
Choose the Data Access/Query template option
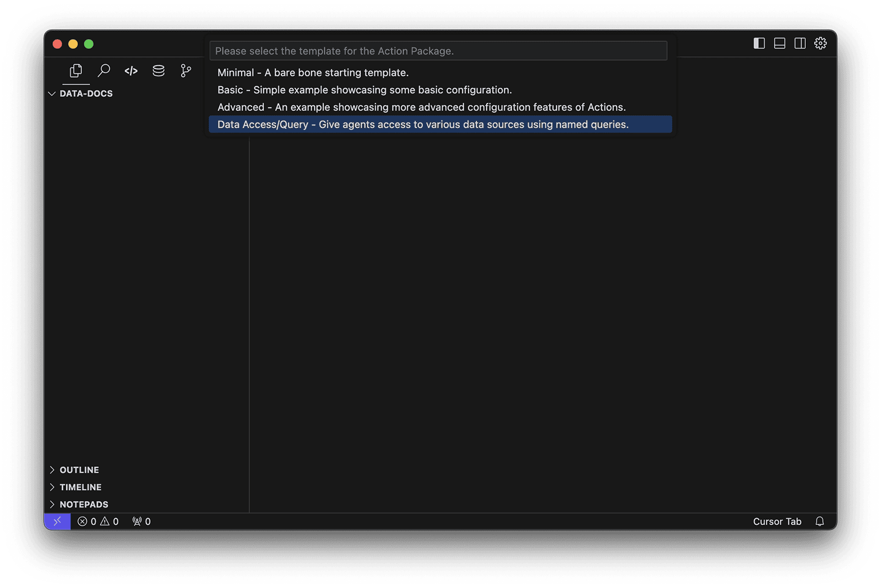tap(422, 124)
